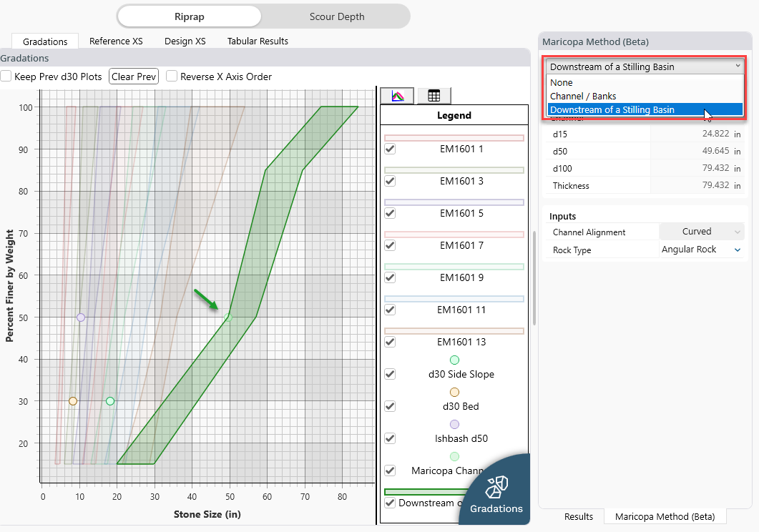This screenshot has width=759, height=532.
Task: Click the Legend header
Action: pyautogui.click(x=454, y=115)
